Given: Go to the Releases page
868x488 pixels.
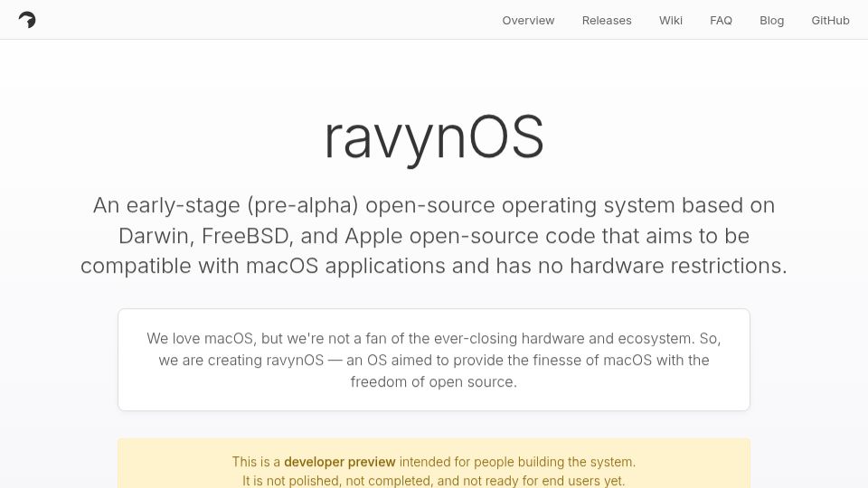Looking at the screenshot, I should click(x=607, y=21).
